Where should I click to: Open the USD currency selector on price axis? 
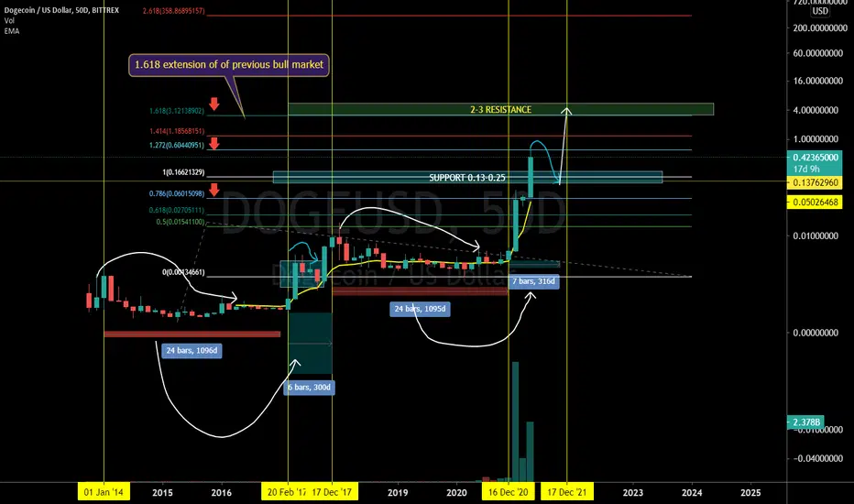[820, 11]
